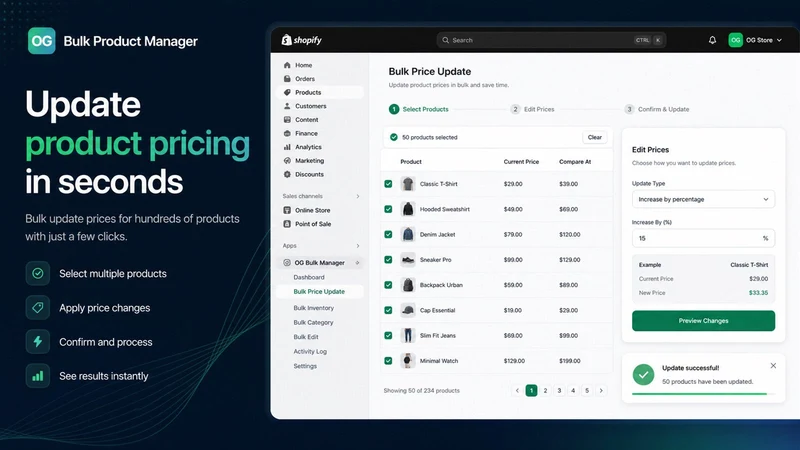This screenshot has height=450, width=800.
Task: Click the Increase By percentage field
Action: [x=703, y=238]
